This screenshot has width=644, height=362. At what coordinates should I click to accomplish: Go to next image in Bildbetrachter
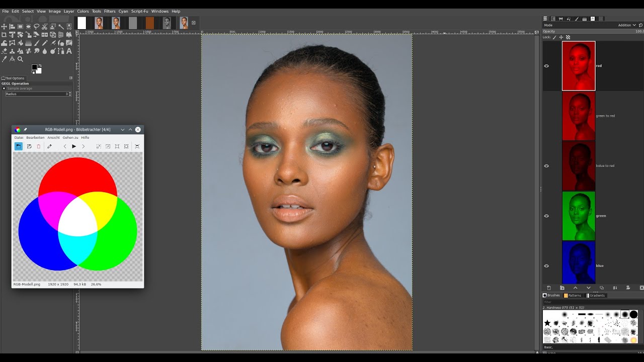pos(84,146)
